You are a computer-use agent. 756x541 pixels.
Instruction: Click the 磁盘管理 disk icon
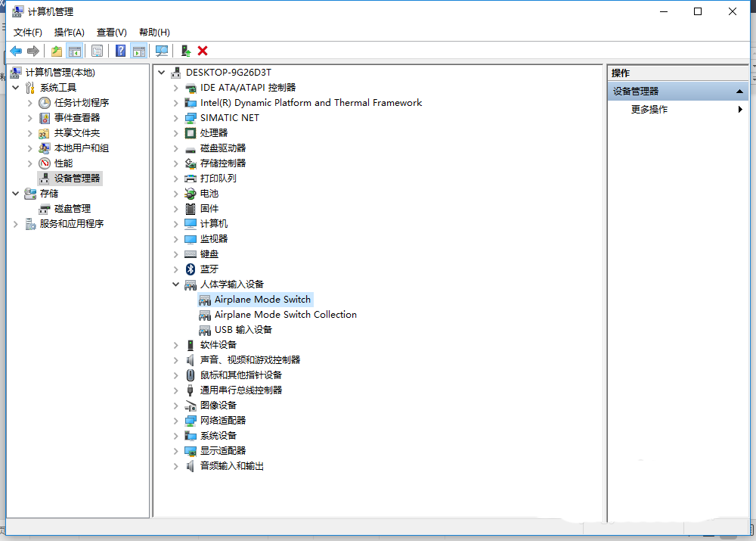[45, 209]
